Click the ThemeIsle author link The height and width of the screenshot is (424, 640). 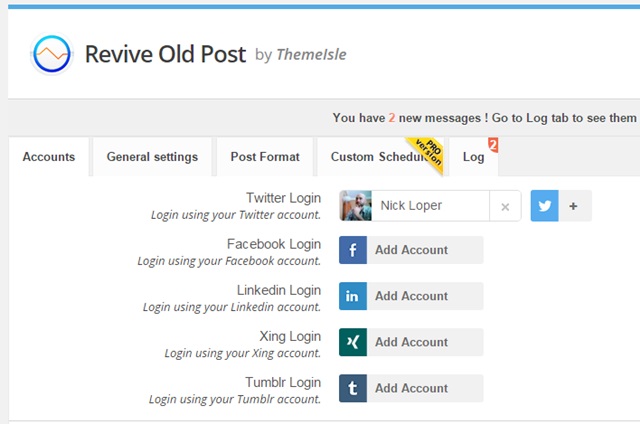tap(311, 55)
